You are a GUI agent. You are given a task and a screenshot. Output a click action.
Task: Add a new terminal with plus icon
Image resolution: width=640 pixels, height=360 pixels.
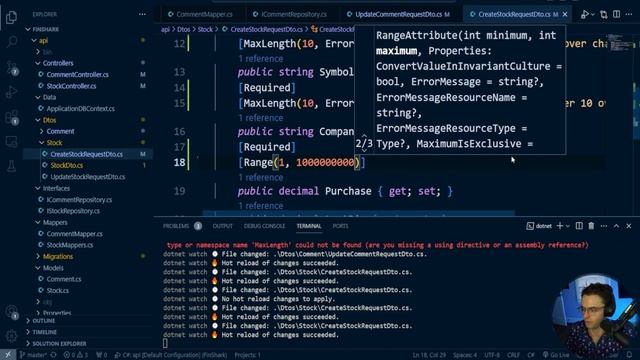coord(560,226)
